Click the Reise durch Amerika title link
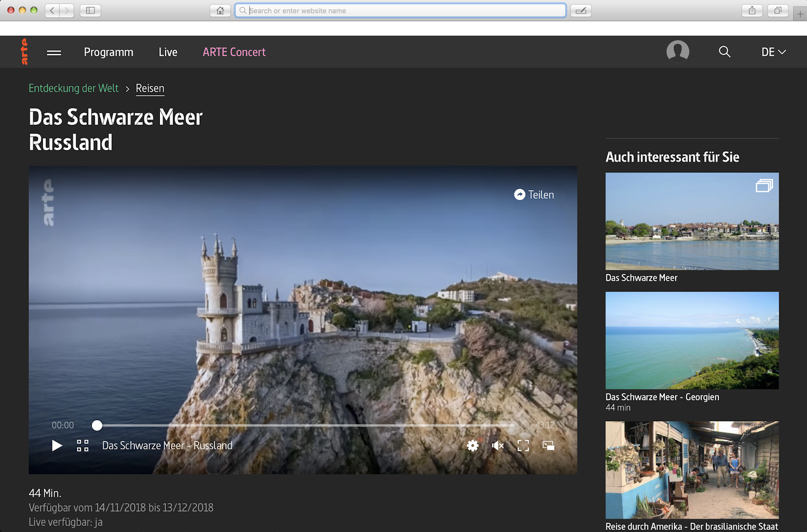 tap(692, 526)
